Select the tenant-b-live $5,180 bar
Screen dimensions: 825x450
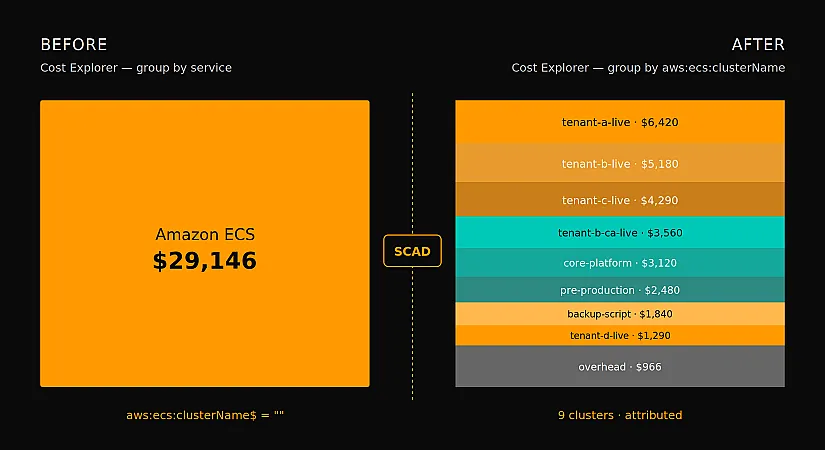[x=620, y=163]
